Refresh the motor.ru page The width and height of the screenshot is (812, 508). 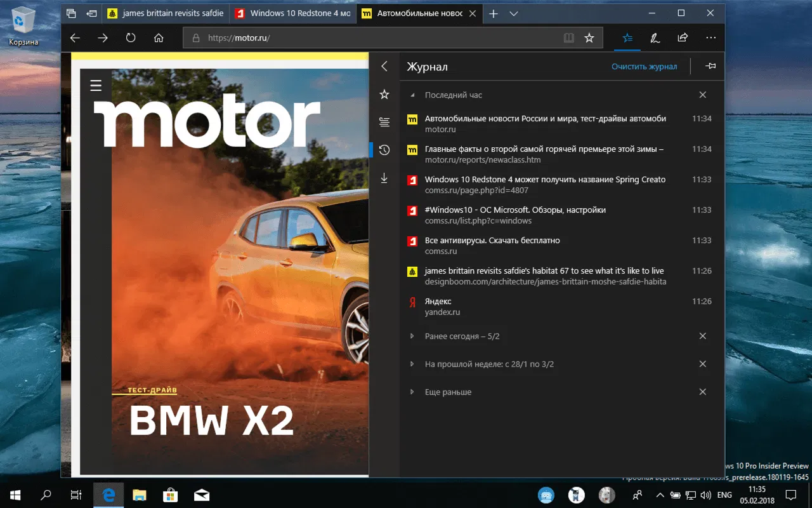130,37
